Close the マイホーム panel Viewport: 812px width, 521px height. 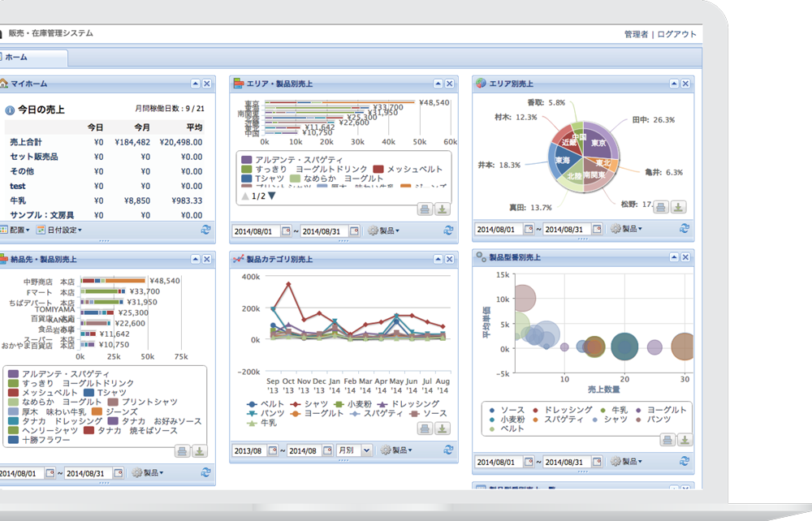click(206, 84)
